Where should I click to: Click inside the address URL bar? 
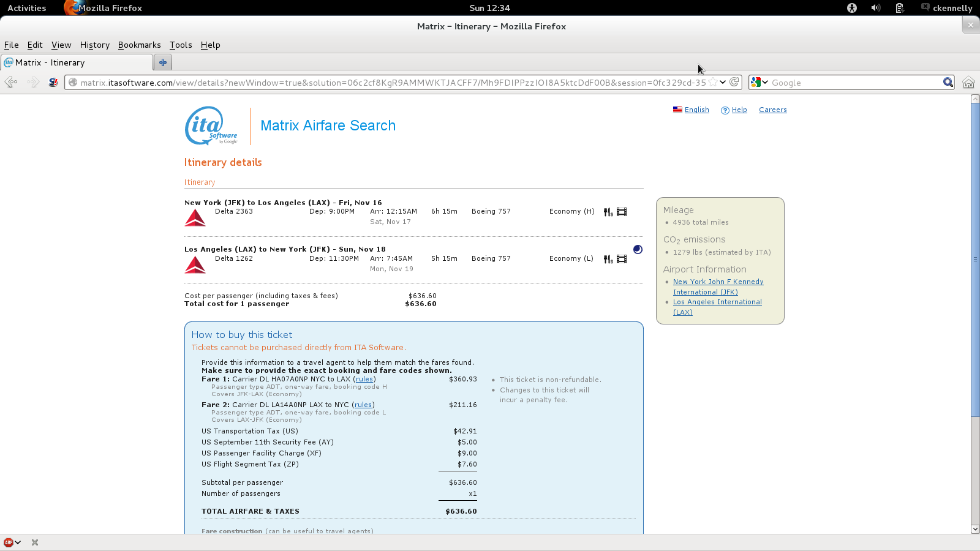click(x=392, y=82)
